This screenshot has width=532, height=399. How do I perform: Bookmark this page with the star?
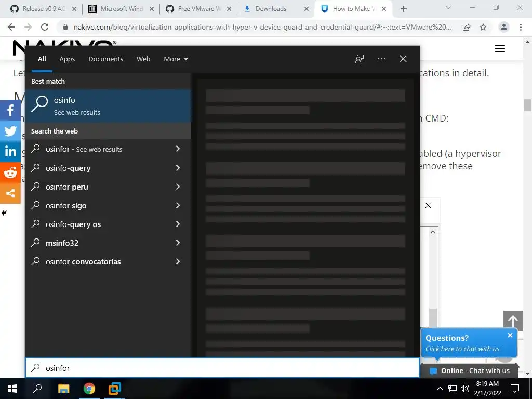point(483,27)
